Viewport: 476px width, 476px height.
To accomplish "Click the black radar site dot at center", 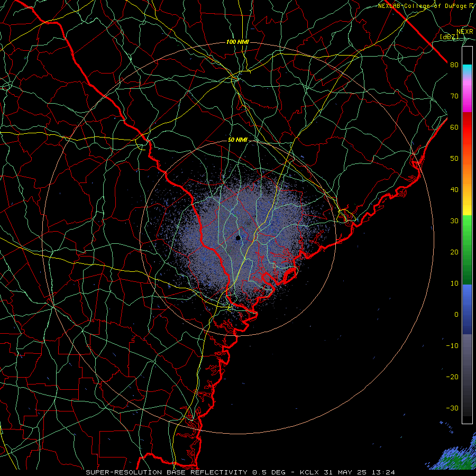I will (238, 238).
